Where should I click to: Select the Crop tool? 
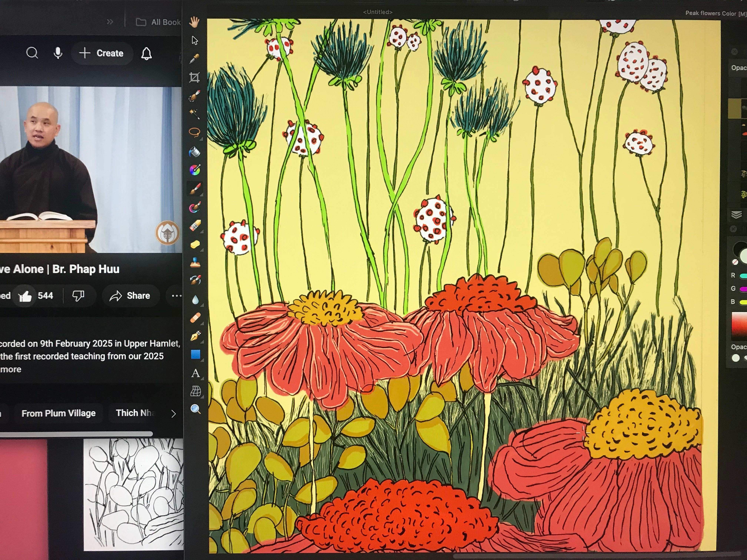[x=194, y=78]
